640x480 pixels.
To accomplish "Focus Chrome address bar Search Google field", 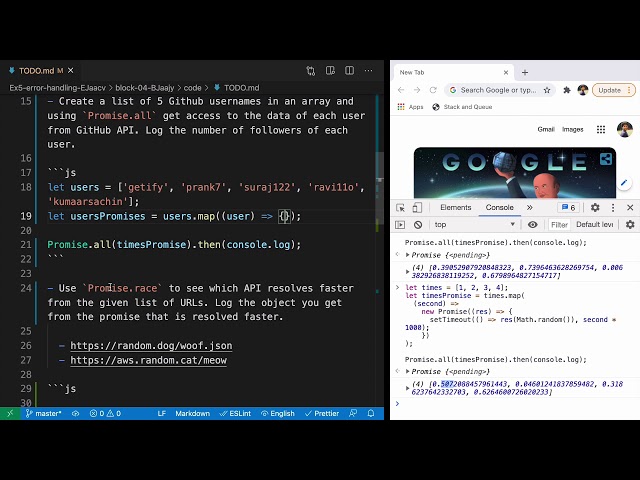I will [497, 90].
